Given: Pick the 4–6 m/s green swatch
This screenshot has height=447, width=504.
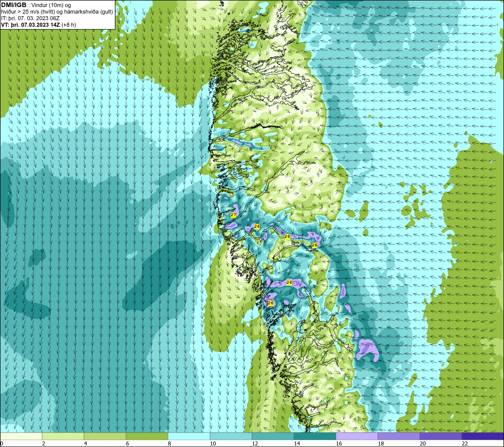Looking at the screenshot, I should [105, 436].
